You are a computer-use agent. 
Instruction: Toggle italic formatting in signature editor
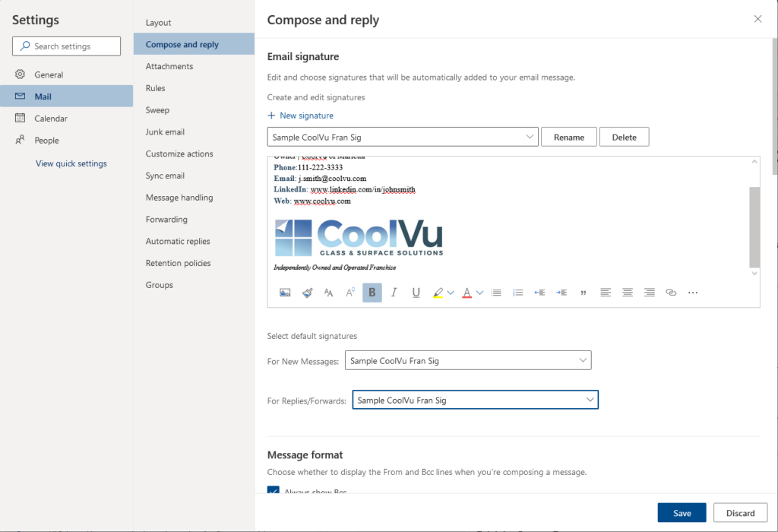point(394,293)
